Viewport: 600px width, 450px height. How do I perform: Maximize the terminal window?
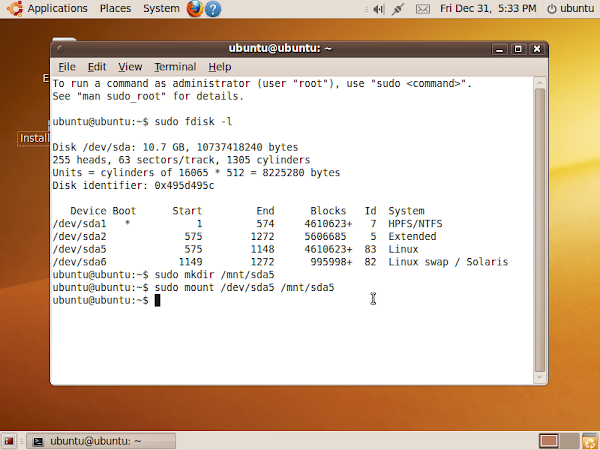click(518, 49)
